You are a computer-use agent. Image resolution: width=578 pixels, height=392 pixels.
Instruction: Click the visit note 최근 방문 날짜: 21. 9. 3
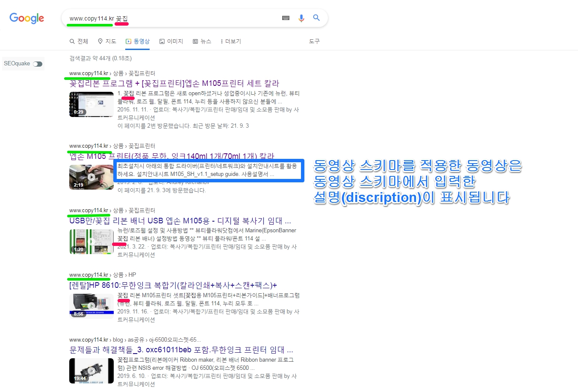click(x=221, y=126)
